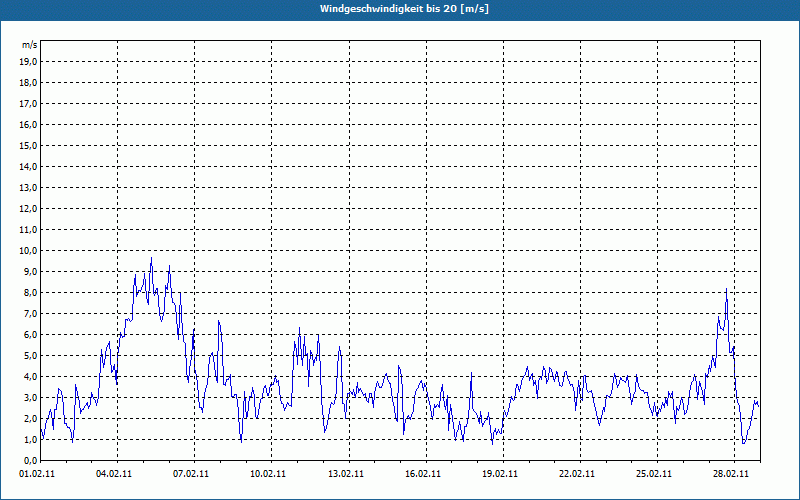The width and height of the screenshot is (800, 500).
Task: Click the chart title Windgeschwindigkeit bis 20 [m/s]
Action: coord(404,9)
